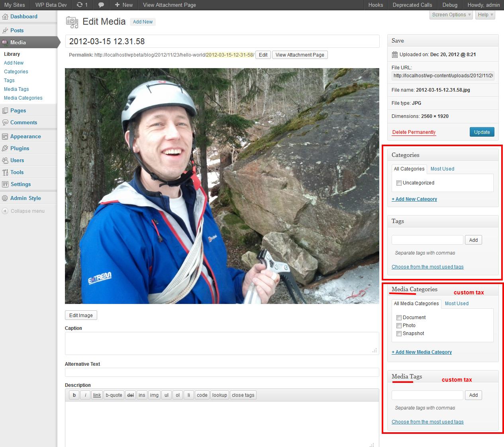
Task: Click the Edit Media heading icon
Action: tap(72, 22)
